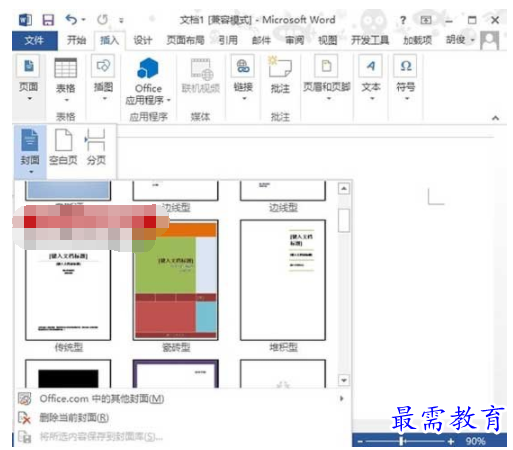Open the 开发工具 tab
Screen dimensions: 513x450
370,41
